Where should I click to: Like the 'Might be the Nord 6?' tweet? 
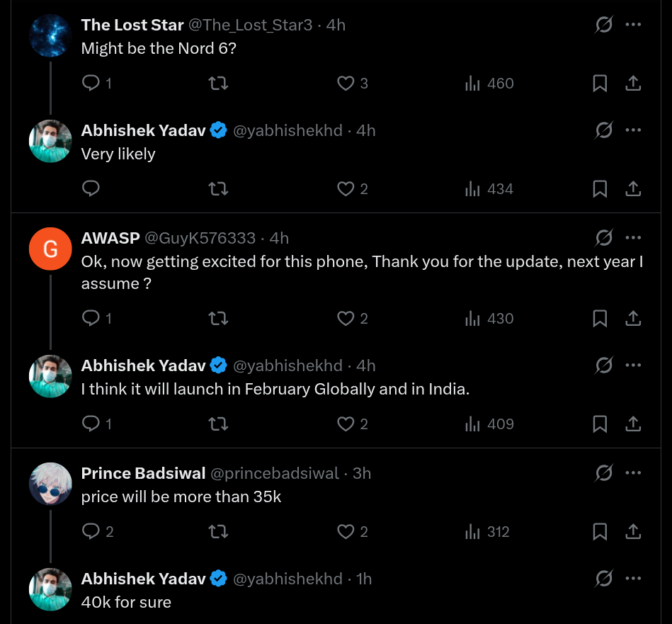tap(346, 84)
